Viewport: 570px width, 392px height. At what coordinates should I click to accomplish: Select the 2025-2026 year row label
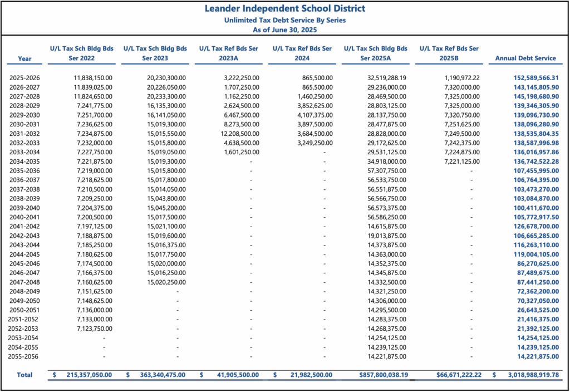point(24,78)
